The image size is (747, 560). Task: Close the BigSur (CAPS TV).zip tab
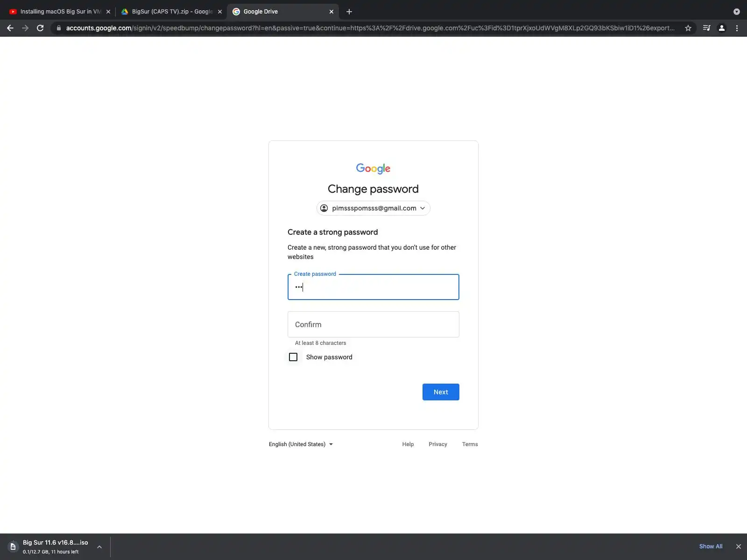coord(220,12)
